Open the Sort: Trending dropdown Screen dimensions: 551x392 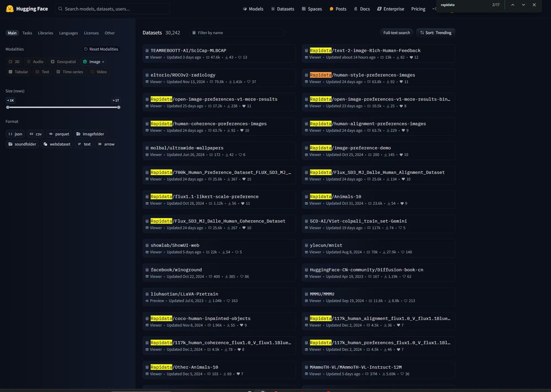click(436, 32)
